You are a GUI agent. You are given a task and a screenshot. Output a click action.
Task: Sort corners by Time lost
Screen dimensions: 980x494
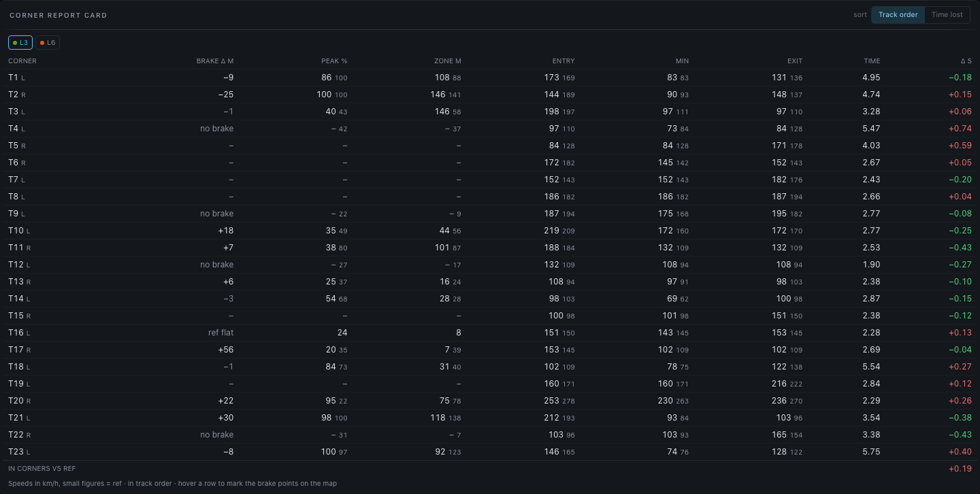[947, 15]
